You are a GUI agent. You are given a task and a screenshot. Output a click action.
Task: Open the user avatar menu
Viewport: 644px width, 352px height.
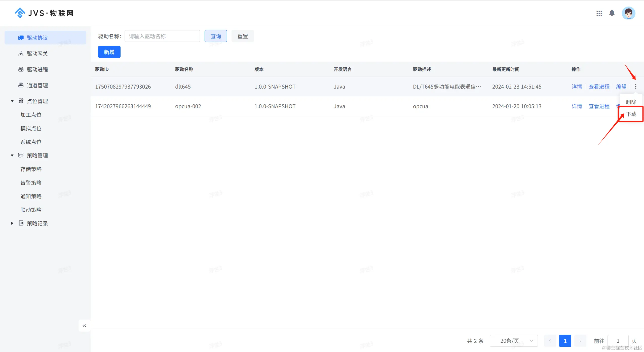click(x=628, y=13)
